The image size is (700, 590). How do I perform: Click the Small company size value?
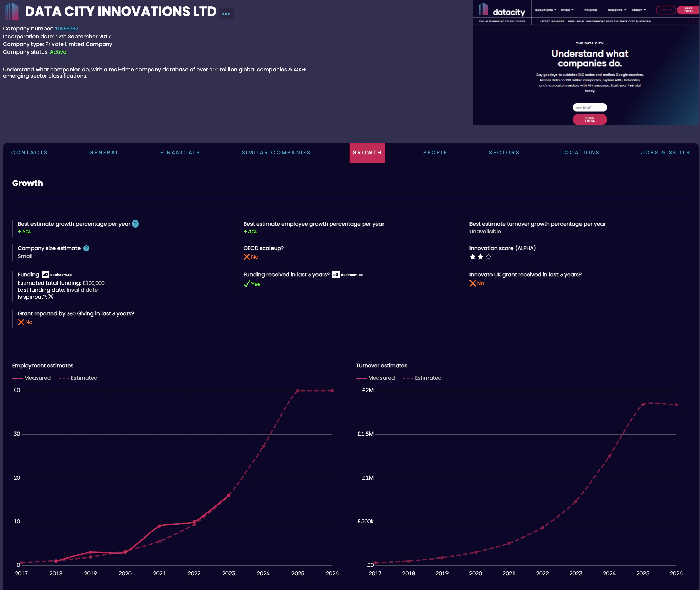pyautogui.click(x=25, y=256)
